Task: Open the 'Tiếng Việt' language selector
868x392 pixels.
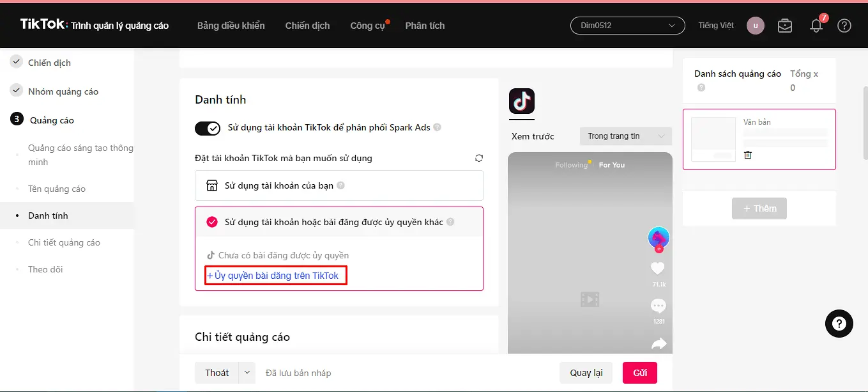Action: 716,26
